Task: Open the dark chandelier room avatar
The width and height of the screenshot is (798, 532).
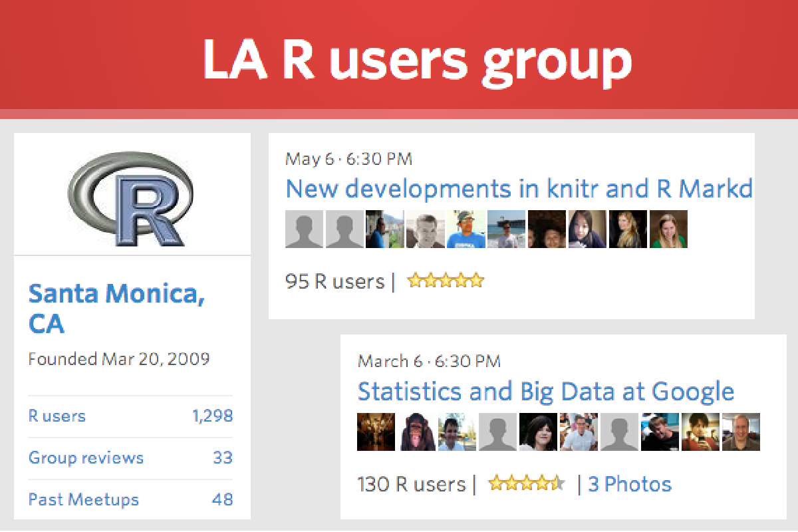Action: (x=376, y=432)
